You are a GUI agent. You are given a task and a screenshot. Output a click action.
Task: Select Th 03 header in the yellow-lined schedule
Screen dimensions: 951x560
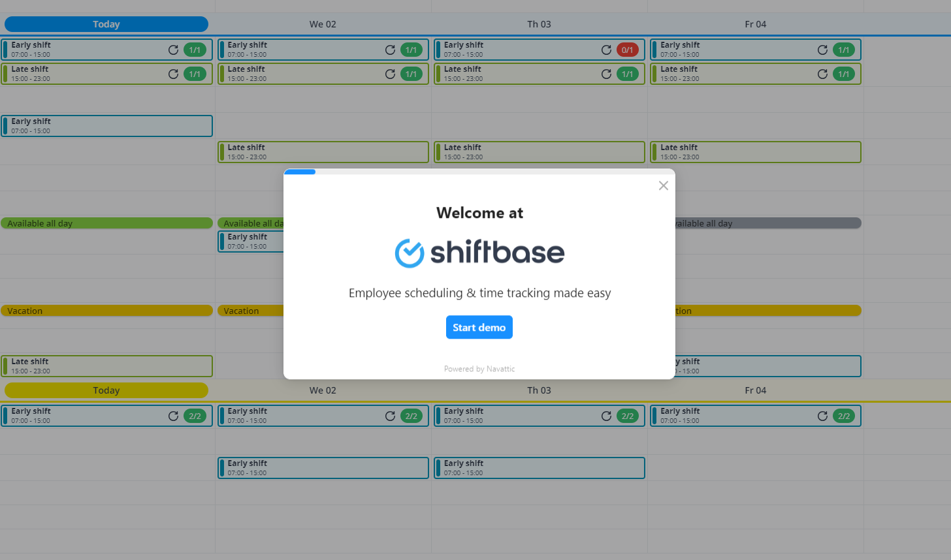539,390
